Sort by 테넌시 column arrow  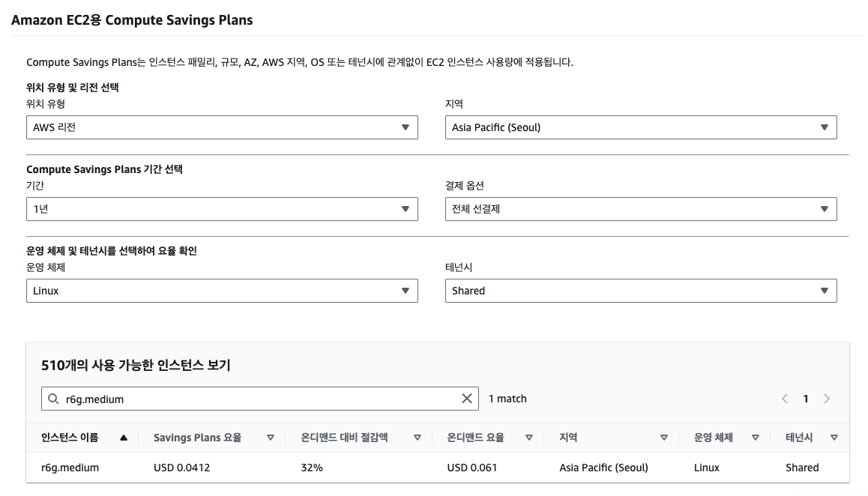coord(834,438)
